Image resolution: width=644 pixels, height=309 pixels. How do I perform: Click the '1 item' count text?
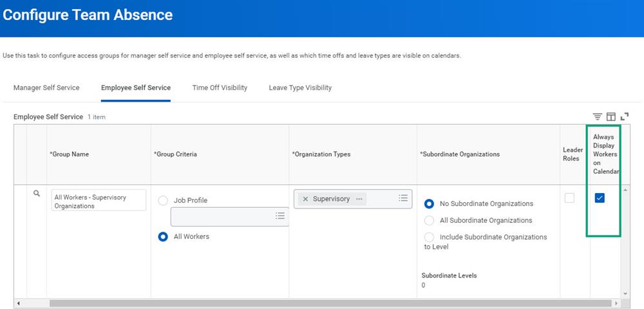click(x=97, y=117)
